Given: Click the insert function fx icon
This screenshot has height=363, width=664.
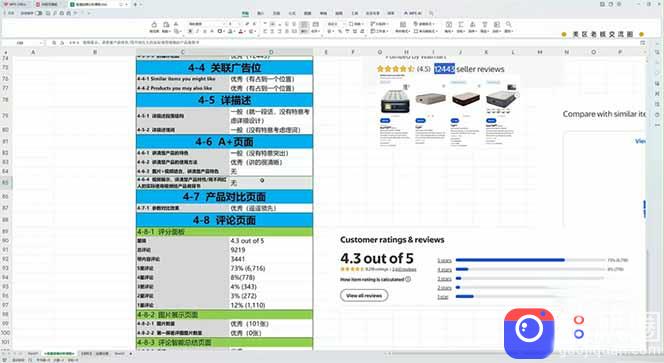Looking at the screenshot, I should click(x=62, y=43).
